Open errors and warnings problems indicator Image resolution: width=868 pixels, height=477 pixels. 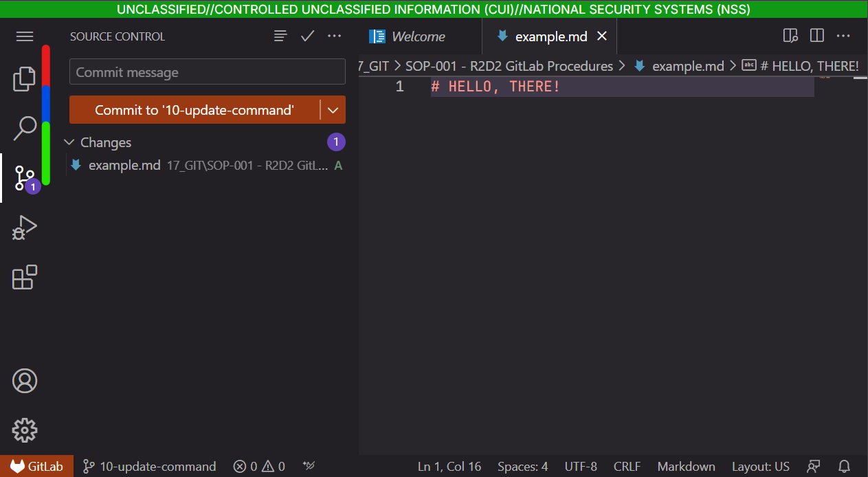coord(259,467)
